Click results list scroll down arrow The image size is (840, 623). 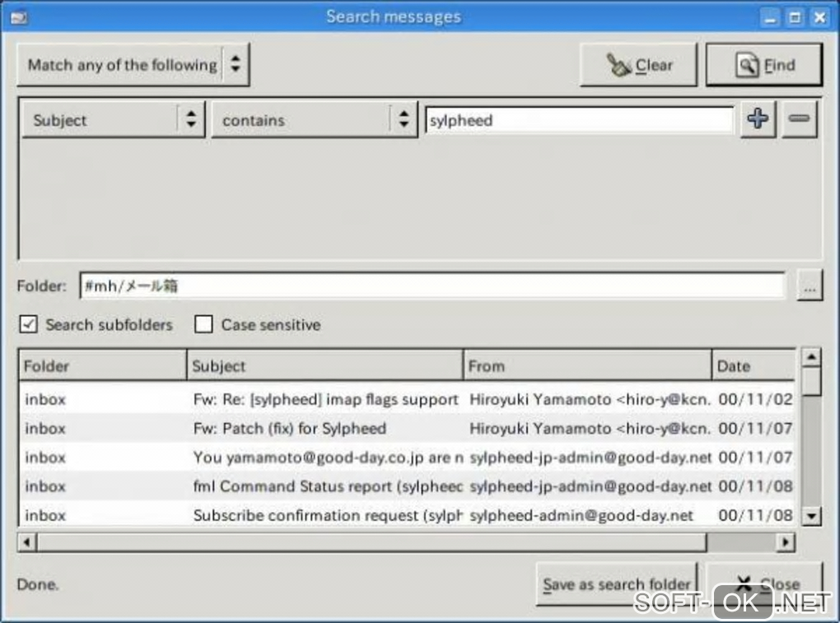[812, 516]
